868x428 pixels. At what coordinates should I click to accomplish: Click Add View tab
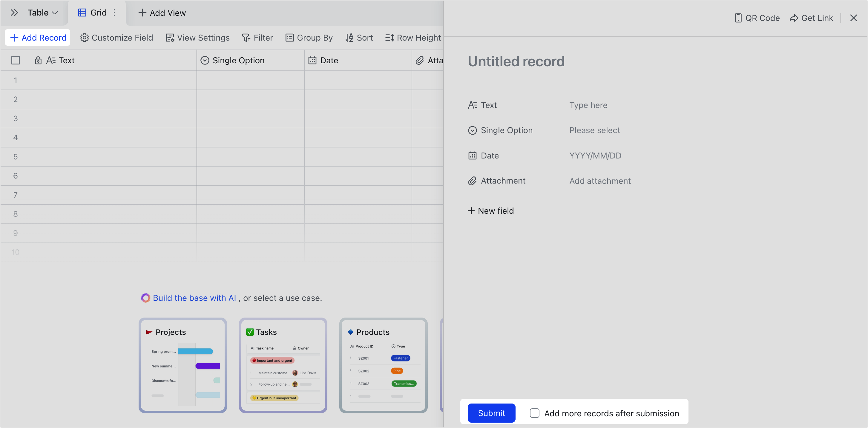click(x=162, y=13)
